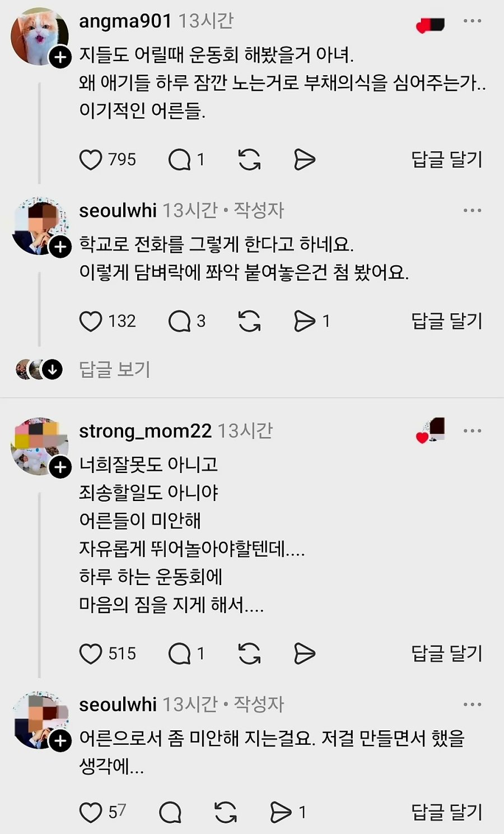This screenshot has height=834, width=504.
Task: Open seoulwhi's profile from username
Action: point(118,211)
